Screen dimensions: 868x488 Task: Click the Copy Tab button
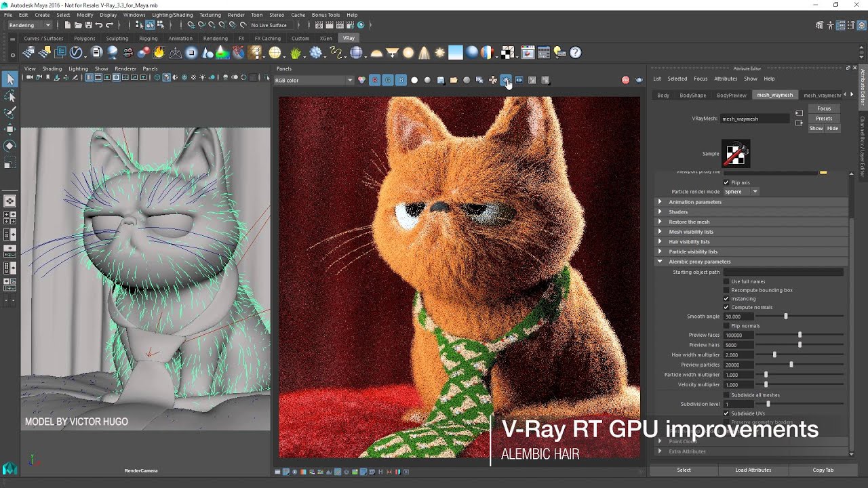tap(823, 470)
